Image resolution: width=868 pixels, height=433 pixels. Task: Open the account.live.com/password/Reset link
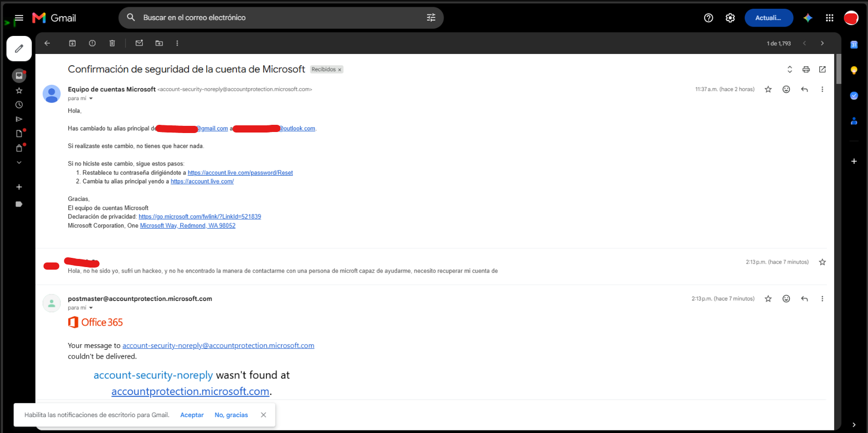click(x=240, y=173)
